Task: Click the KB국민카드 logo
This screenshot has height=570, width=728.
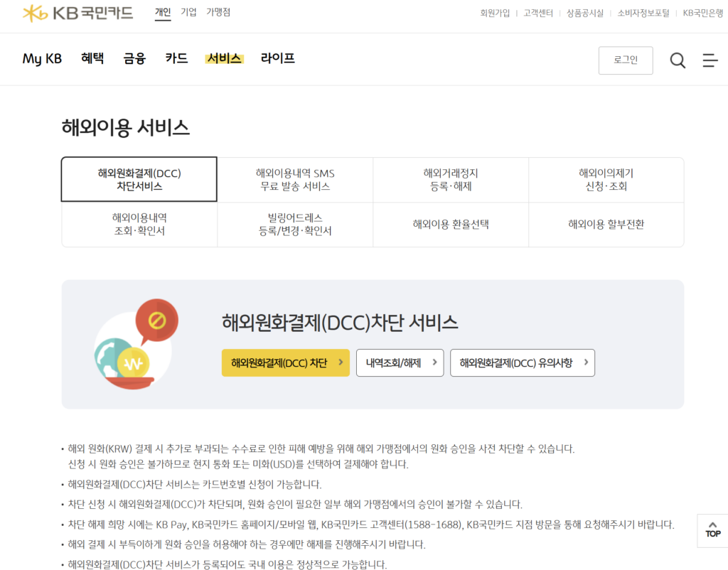Action: click(77, 13)
